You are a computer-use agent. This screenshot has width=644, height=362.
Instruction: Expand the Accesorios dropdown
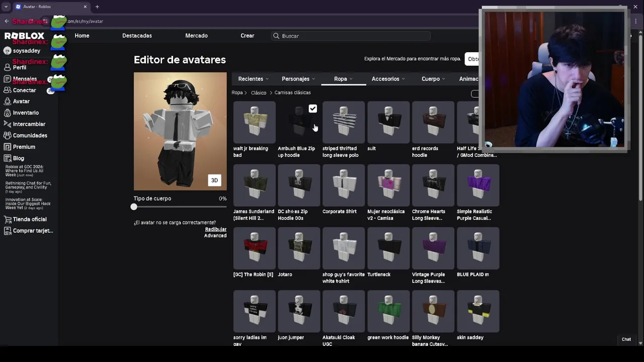(x=388, y=79)
